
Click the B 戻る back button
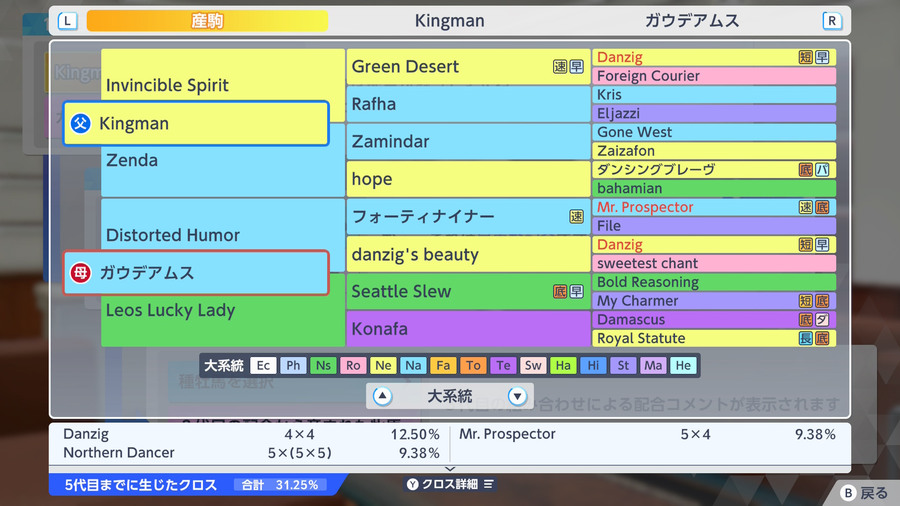(864, 493)
